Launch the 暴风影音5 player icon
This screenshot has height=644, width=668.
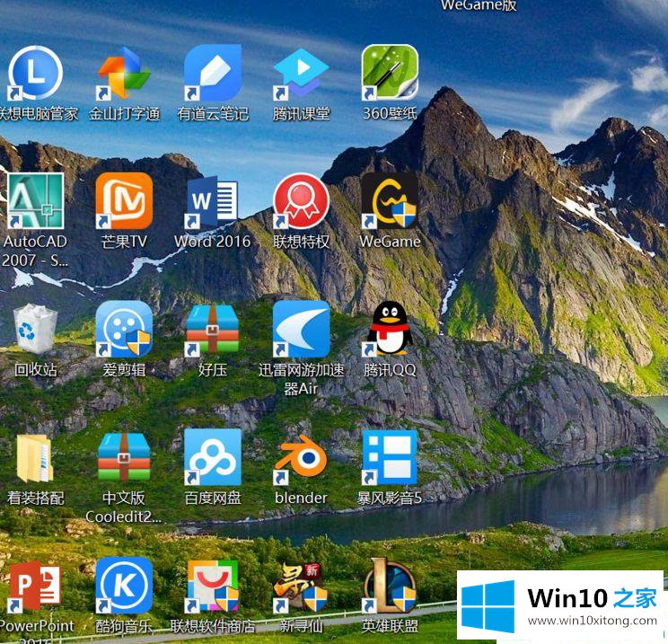click(x=390, y=457)
